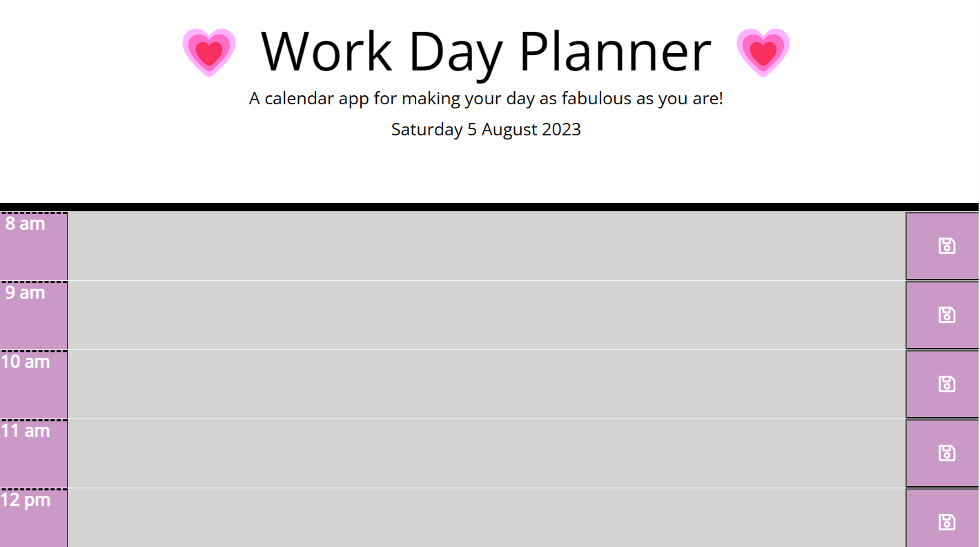This screenshot has height=547, width=980.
Task: Click the save icon for the 10 am row
Action: 947,384
